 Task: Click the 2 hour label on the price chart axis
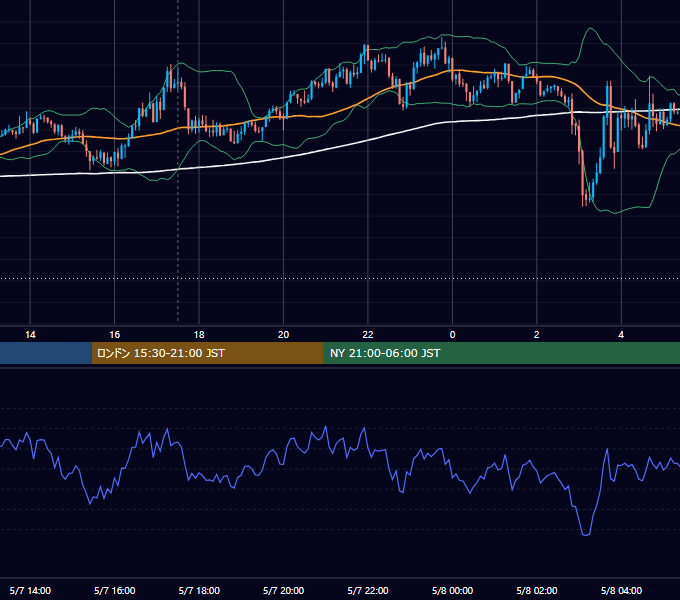pos(536,335)
